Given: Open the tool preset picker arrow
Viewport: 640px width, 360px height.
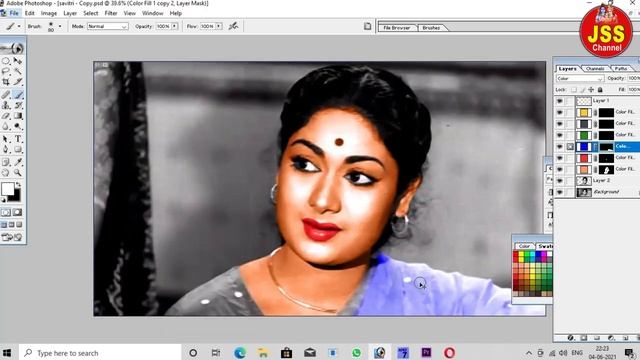Looking at the screenshot, I should pos(19,26).
